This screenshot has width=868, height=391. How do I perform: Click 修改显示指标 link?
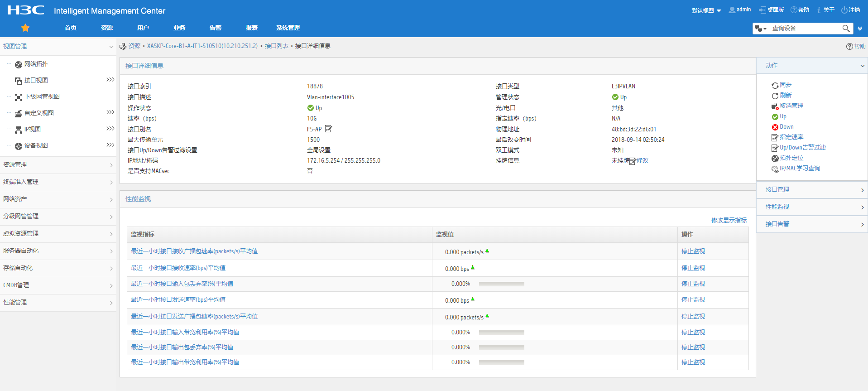tap(729, 220)
